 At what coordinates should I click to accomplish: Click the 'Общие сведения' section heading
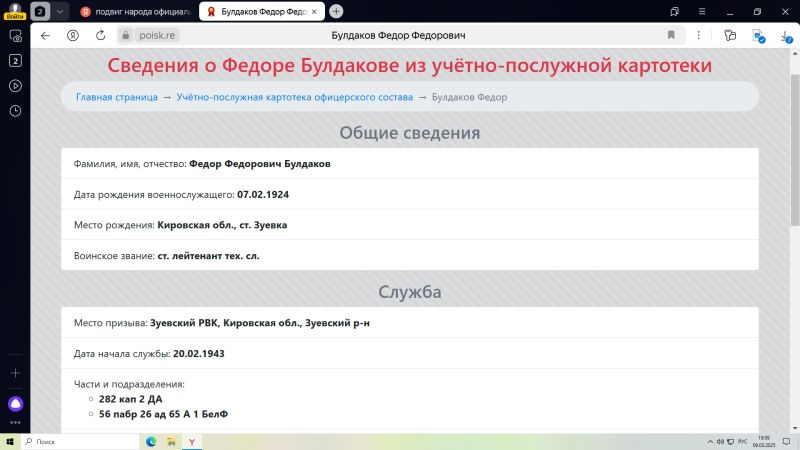point(410,133)
